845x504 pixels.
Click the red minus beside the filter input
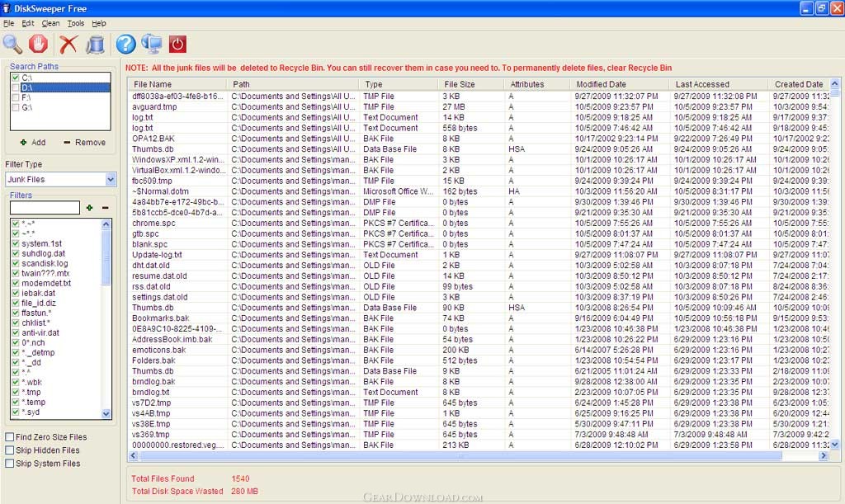(105, 208)
